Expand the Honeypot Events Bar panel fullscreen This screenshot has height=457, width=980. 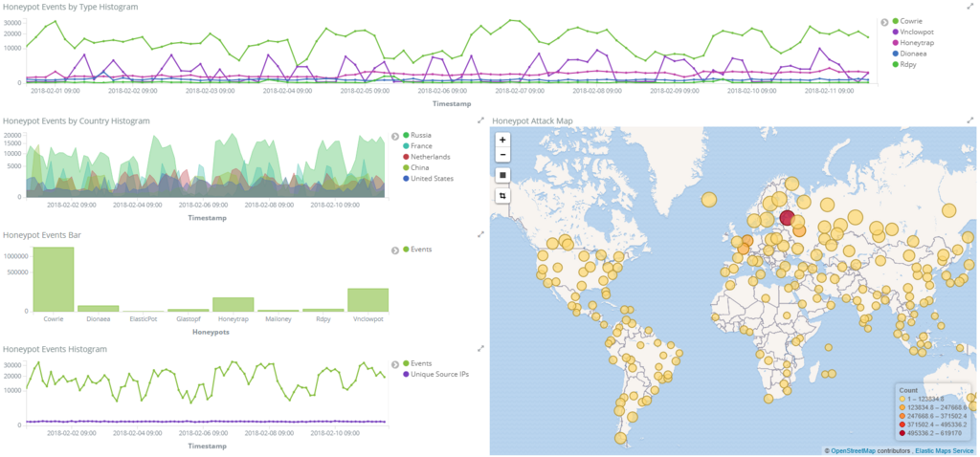[x=480, y=234]
